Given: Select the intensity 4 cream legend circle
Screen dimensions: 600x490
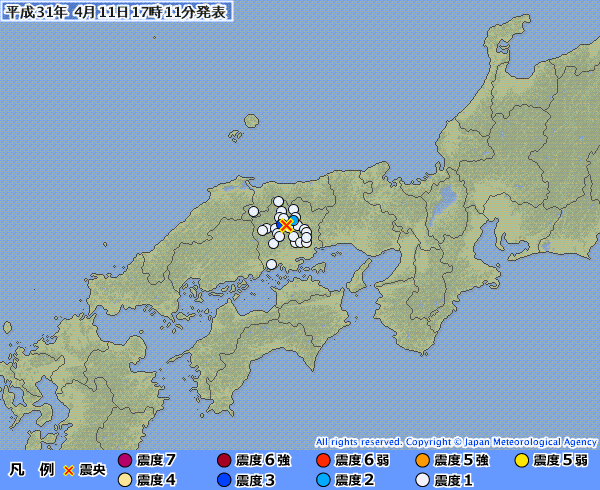Looking at the screenshot, I should pos(125,480).
